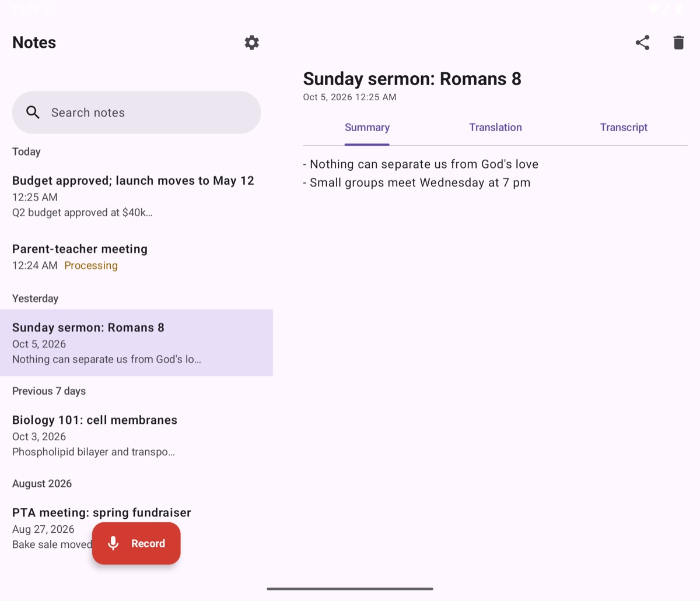Focus the Search notes field

(136, 113)
